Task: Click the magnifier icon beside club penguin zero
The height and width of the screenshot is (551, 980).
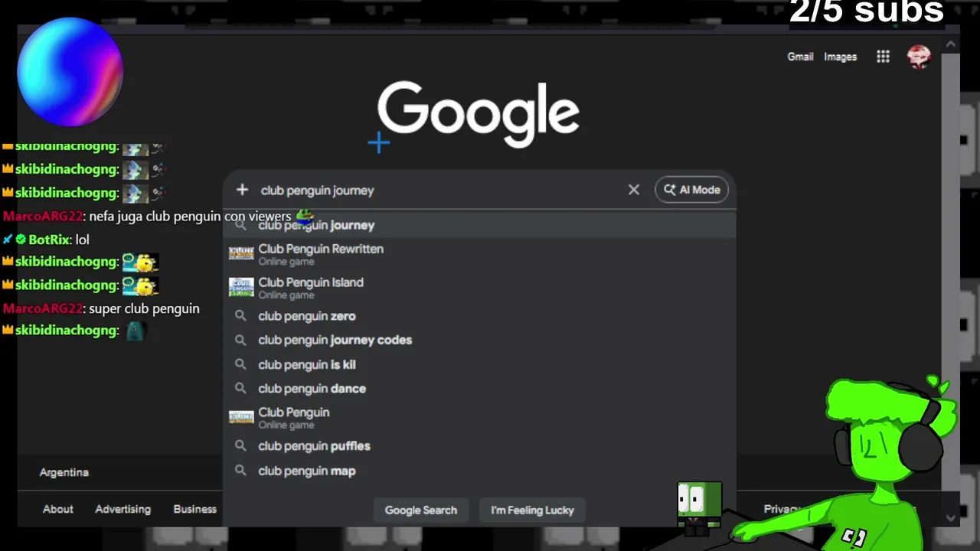Action: pyautogui.click(x=240, y=316)
